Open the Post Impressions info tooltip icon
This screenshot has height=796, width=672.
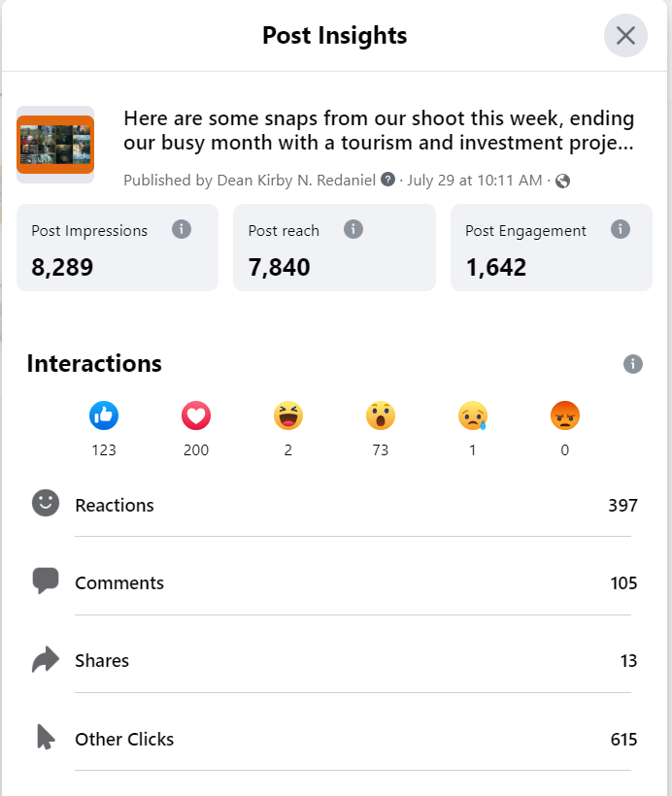tap(181, 230)
